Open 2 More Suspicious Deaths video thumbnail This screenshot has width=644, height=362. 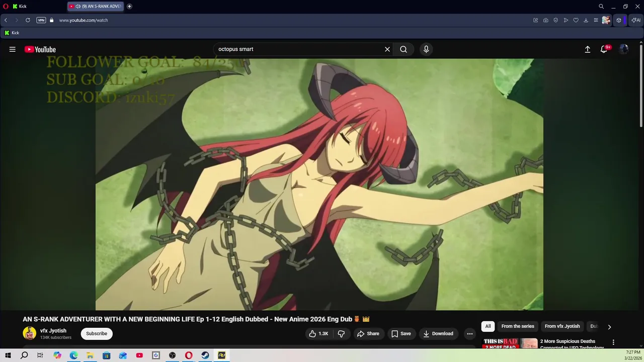(x=510, y=344)
